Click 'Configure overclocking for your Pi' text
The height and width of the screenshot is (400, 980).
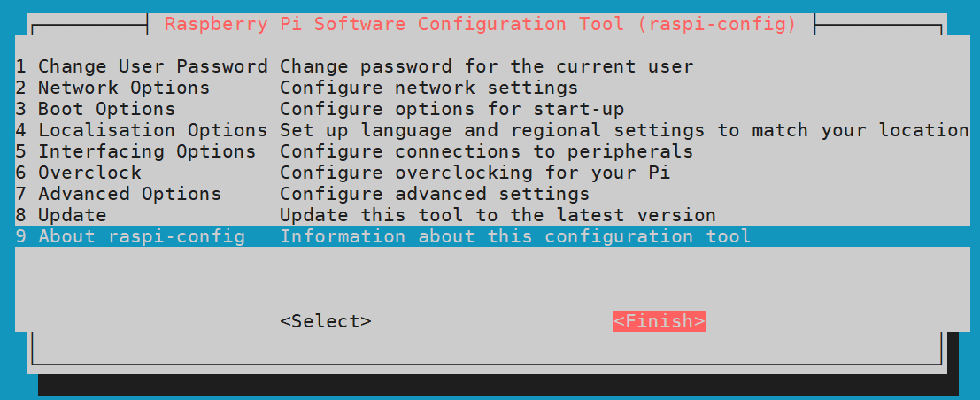click(x=475, y=173)
